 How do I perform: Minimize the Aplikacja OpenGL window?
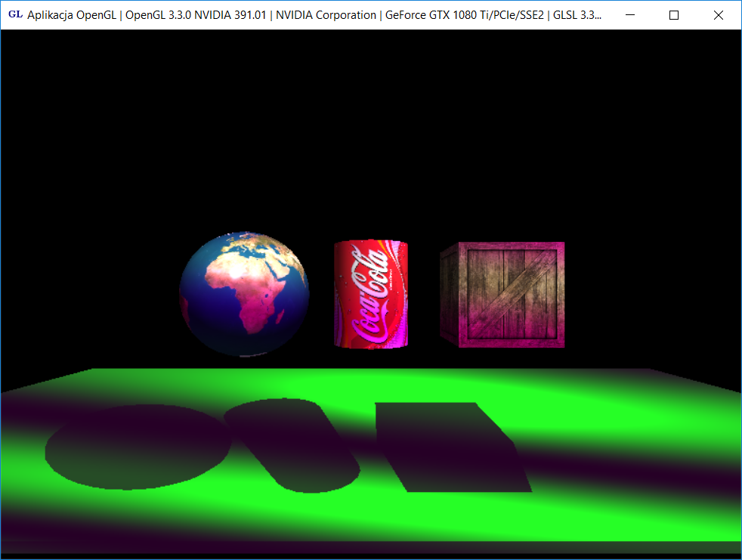click(x=630, y=15)
